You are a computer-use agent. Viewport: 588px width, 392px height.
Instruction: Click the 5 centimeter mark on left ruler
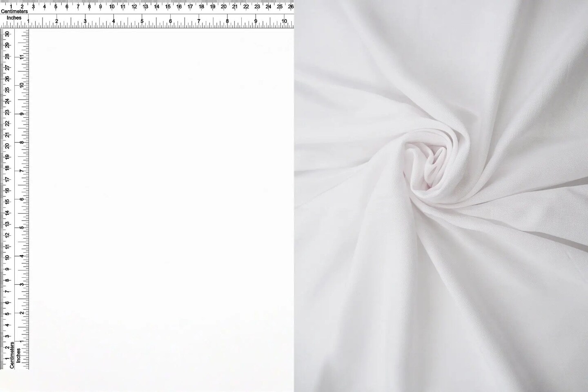(7, 314)
